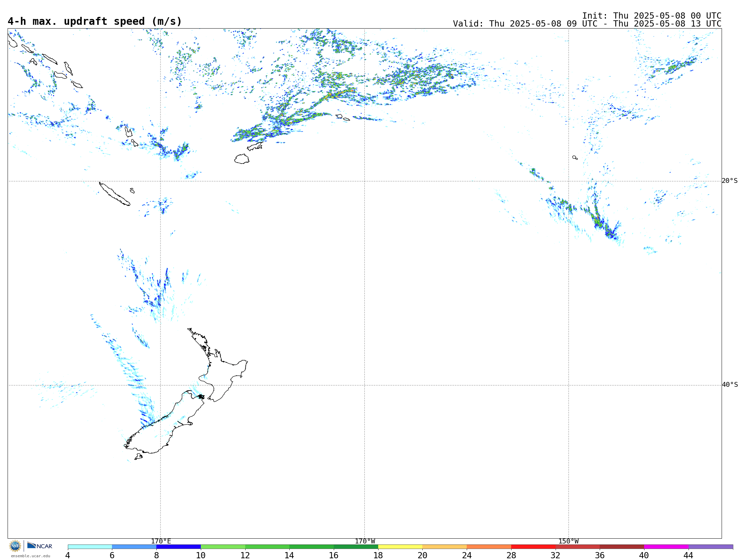This screenshot has height=560, width=744.
Task: Click the colorbar tick label '12'
Action: tap(245, 555)
